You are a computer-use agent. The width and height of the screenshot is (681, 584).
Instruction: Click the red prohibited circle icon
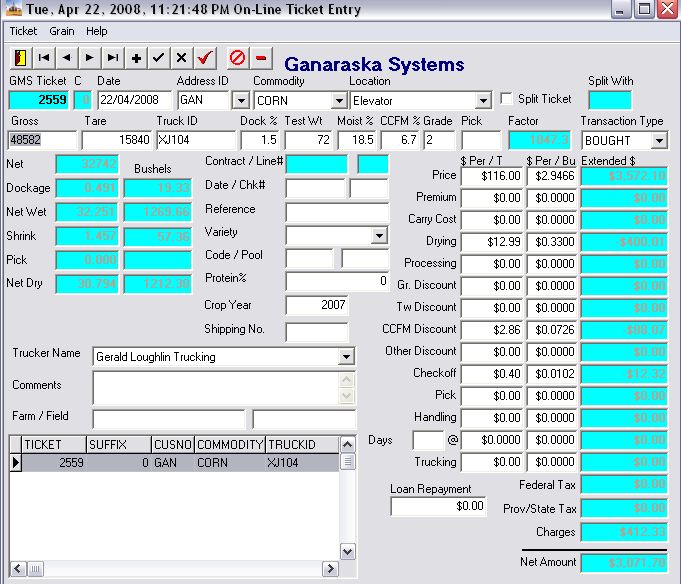237,58
